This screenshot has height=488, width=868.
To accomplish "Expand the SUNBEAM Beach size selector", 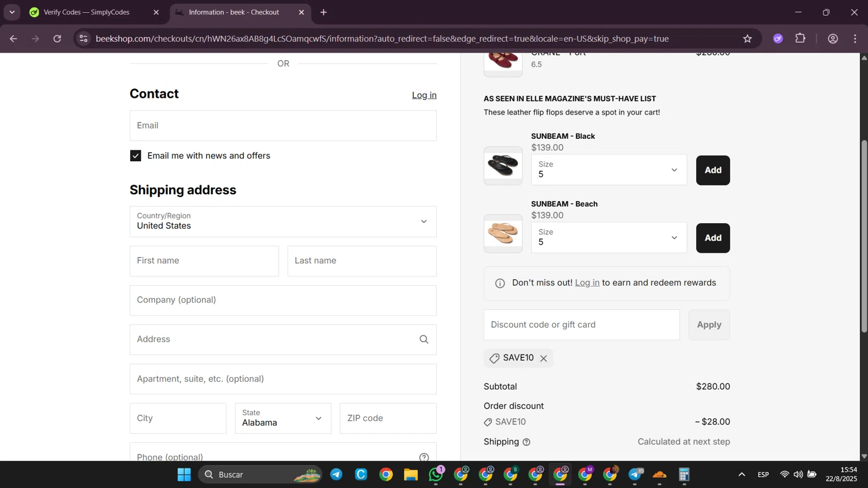I will [x=609, y=238].
